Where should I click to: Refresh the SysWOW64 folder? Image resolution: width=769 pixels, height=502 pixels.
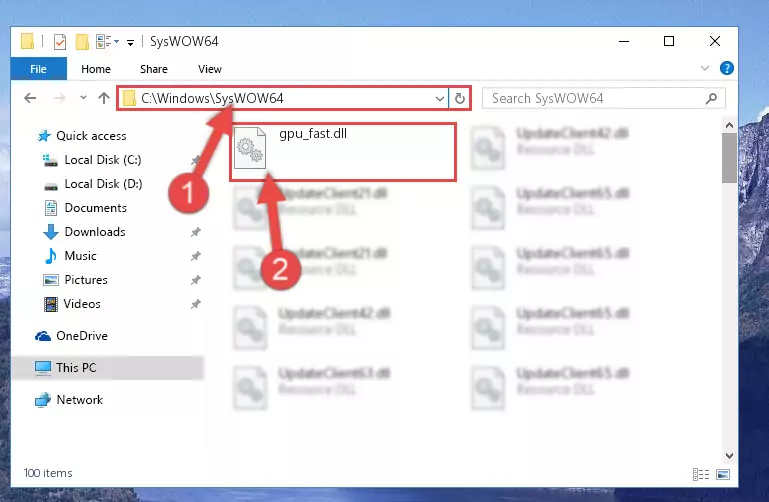[x=460, y=99]
